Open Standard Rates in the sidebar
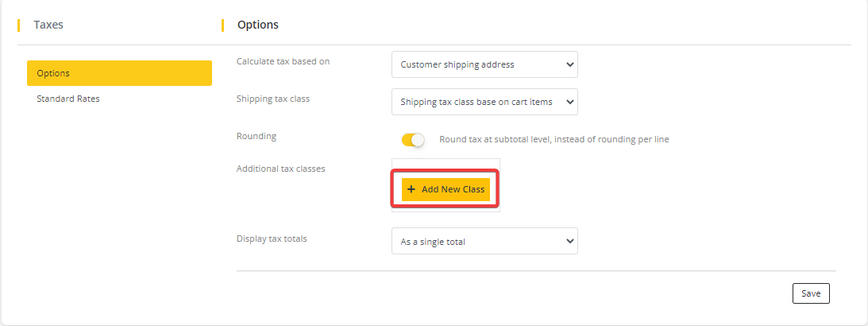This screenshot has height=326, width=868. coord(68,99)
